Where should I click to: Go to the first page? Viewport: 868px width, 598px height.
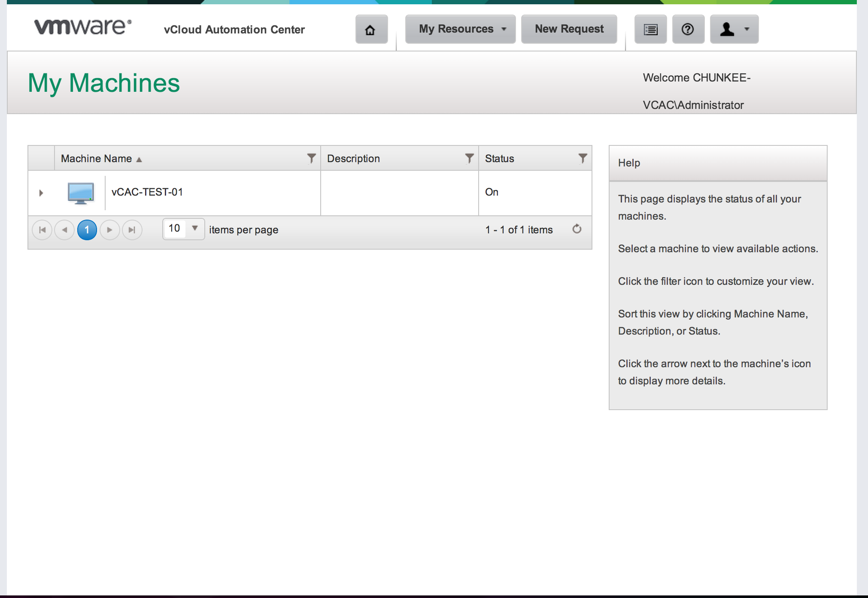click(42, 230)
